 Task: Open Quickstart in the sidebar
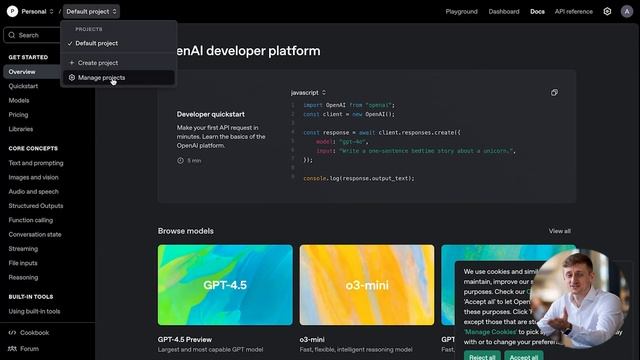click(23, 86)
